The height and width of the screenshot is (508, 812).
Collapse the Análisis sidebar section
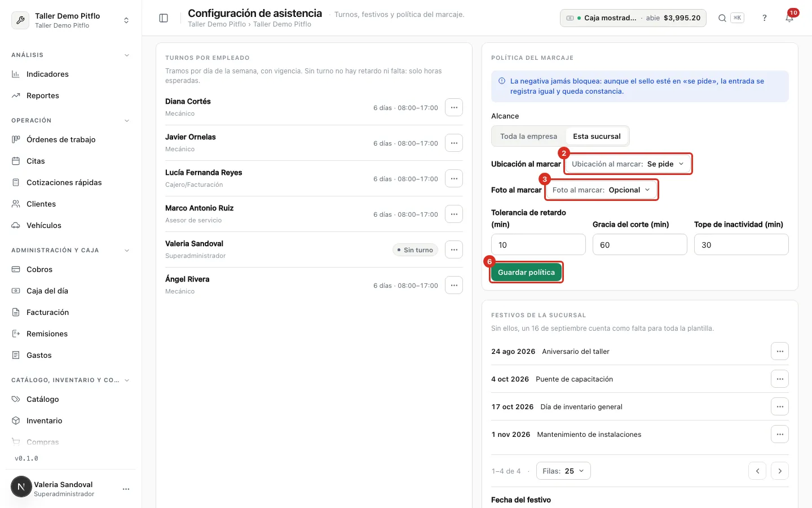point(71,55)
